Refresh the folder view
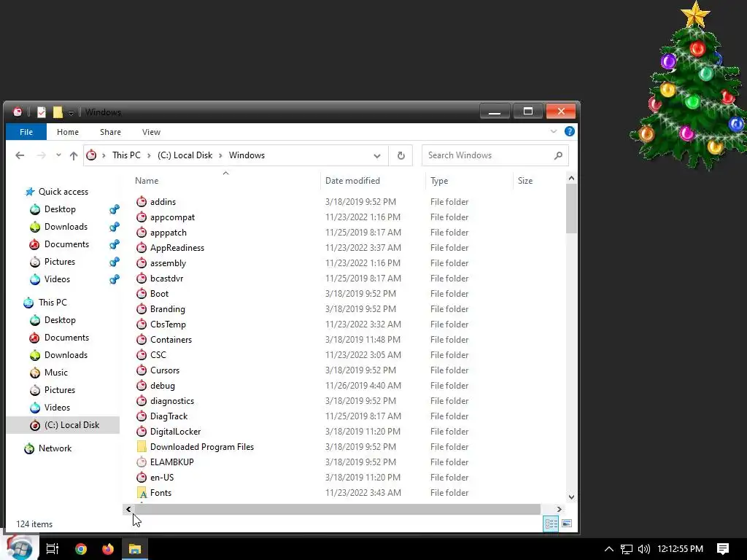747x560 pixels. 401,156
